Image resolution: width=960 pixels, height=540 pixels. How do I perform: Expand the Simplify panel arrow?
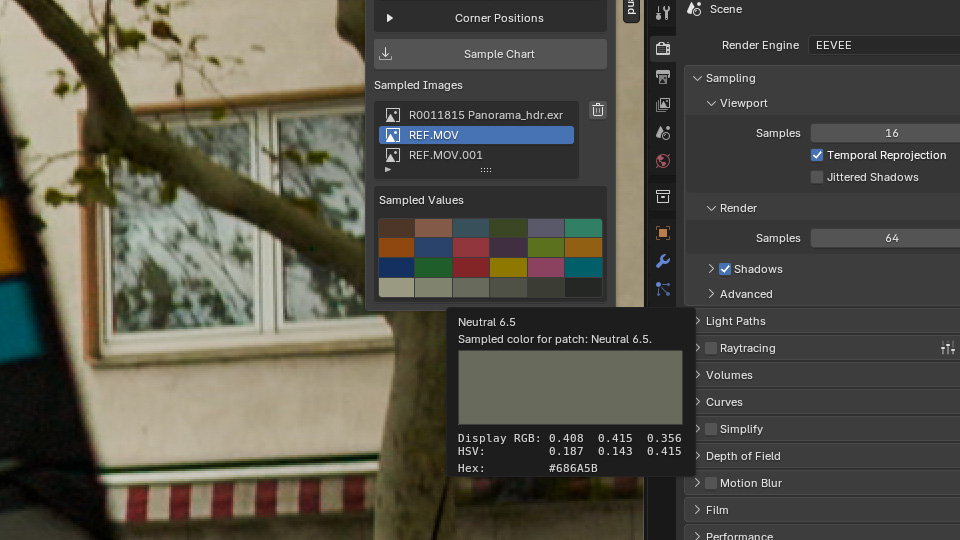[697, 429]
